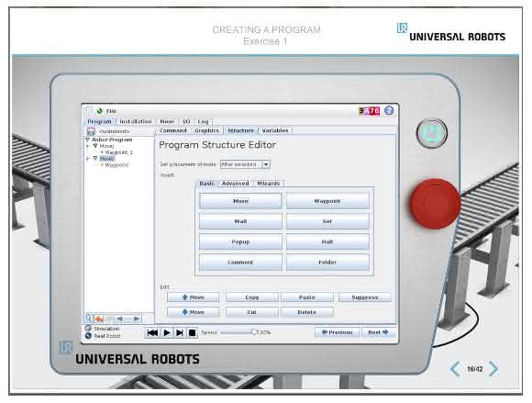Hit the red emergency stop button
532x403 pixels.
(x=436, y=204)
